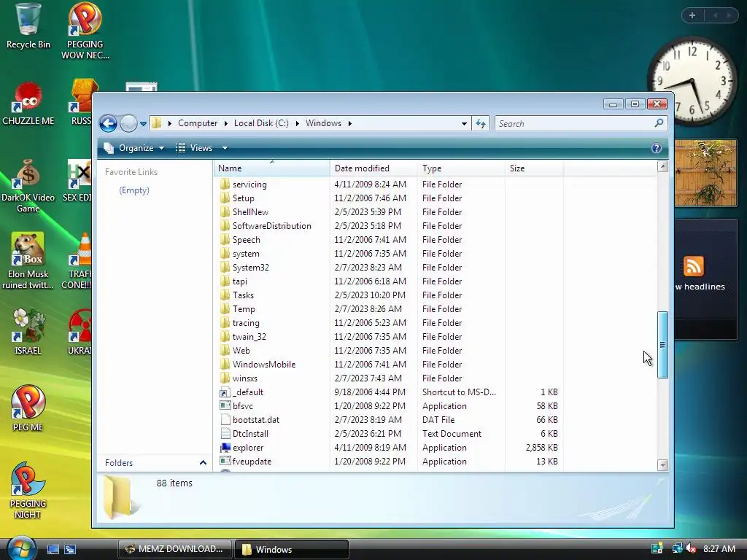
Task: Select the SoftwareDistribution folder row
Action: pyautogui.click(x=391, y=226)
